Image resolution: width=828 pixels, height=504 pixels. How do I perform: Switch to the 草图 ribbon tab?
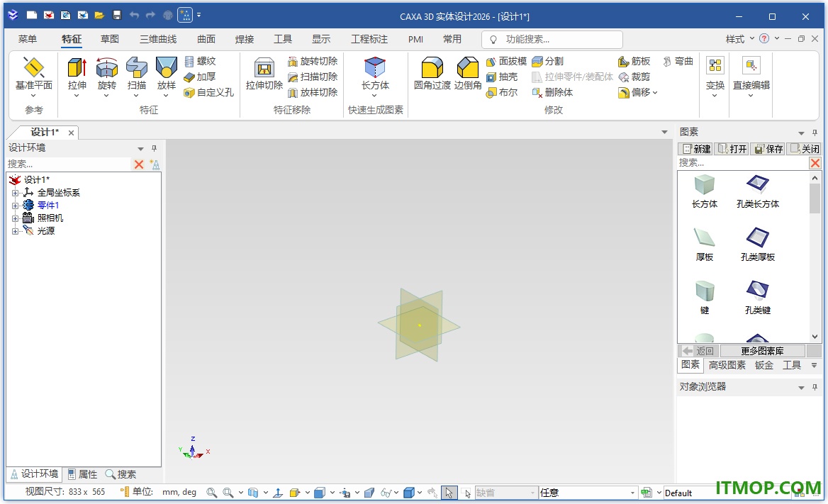[x=110, y=39]
